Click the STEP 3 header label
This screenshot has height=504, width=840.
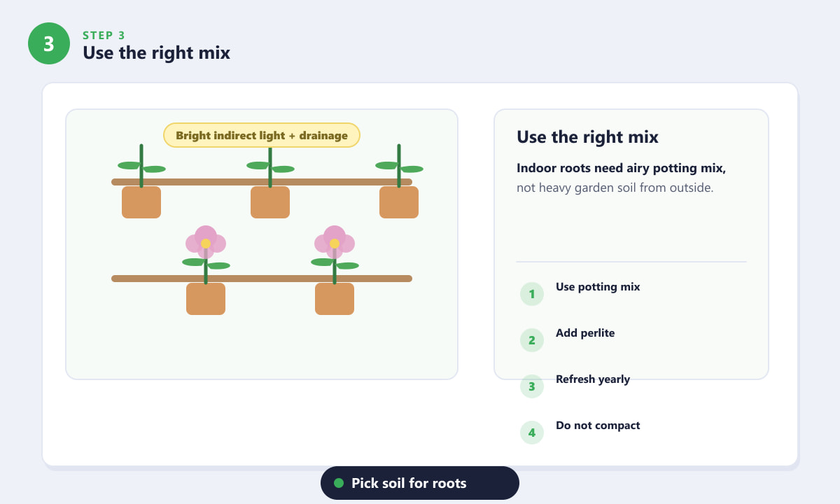pos(104,36)
